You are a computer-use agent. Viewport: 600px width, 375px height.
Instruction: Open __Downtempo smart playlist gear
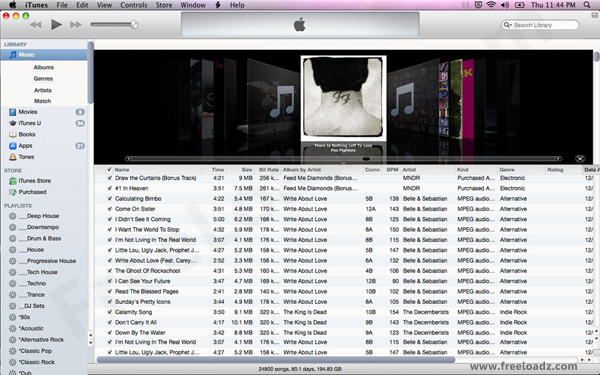(13, 227)
